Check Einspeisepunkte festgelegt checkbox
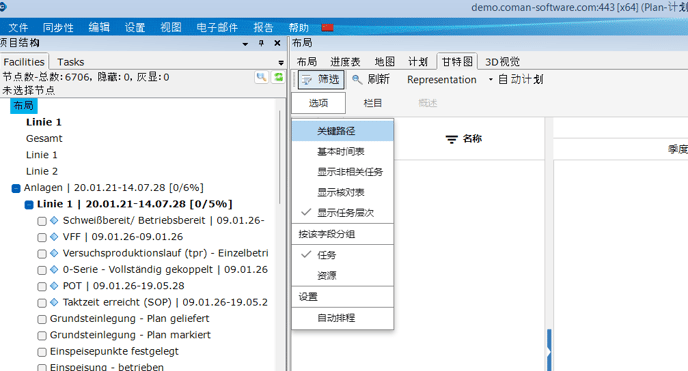Image resolution: width=688 pixels, height=371 pixels. [42, 352]
